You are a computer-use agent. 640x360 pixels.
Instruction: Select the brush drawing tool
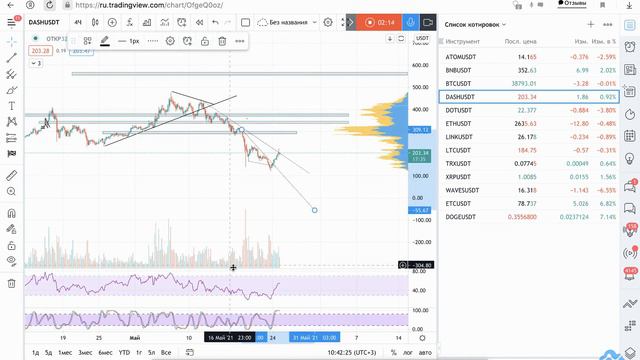click(11, 90)
